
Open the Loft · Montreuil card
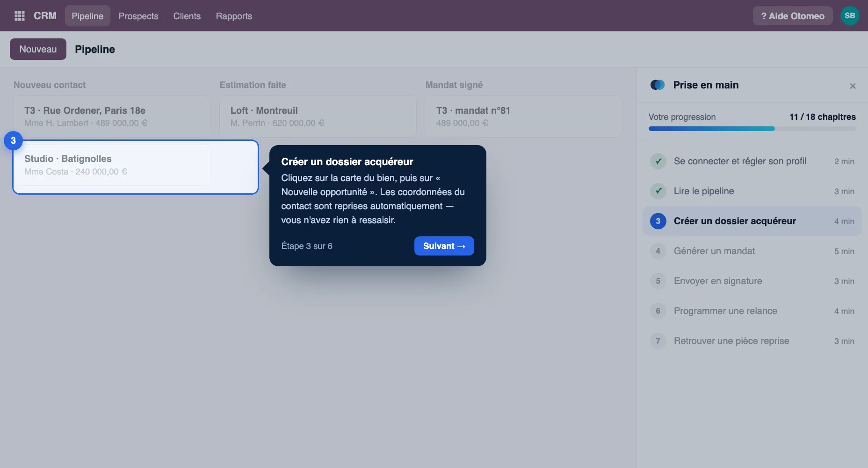318,117
